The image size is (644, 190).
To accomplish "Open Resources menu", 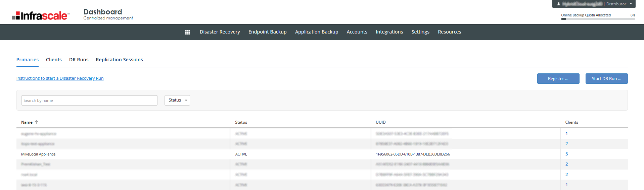I will click(x=450, y=32).
